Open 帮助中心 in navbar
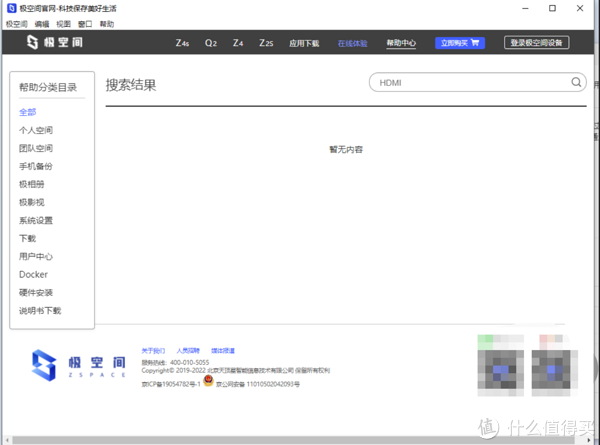 click(x=401, y=43)
